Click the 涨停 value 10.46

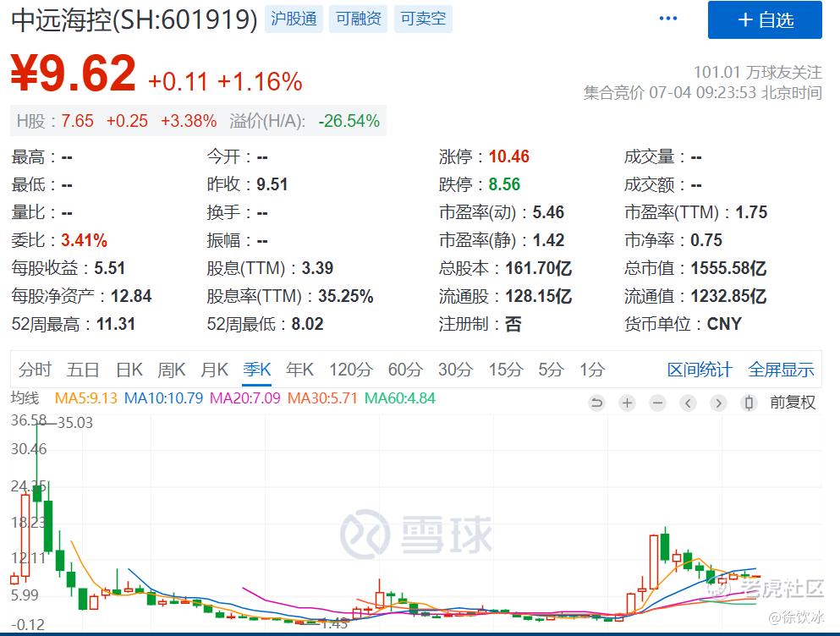509,156
